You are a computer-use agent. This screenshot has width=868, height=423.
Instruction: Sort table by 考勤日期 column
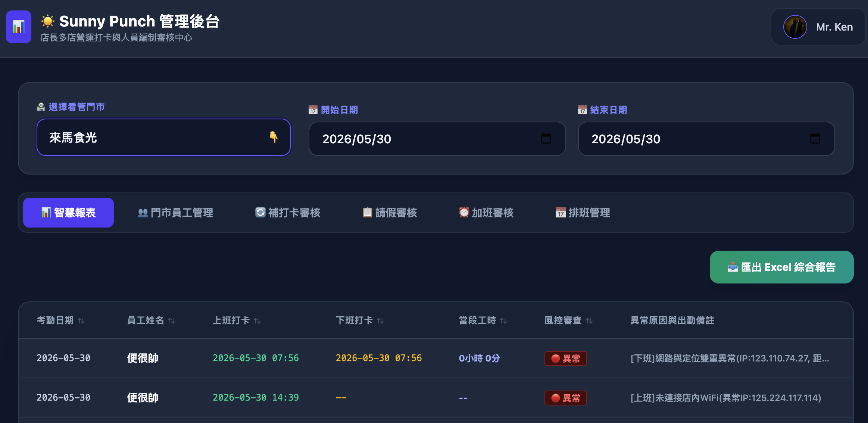61,320
